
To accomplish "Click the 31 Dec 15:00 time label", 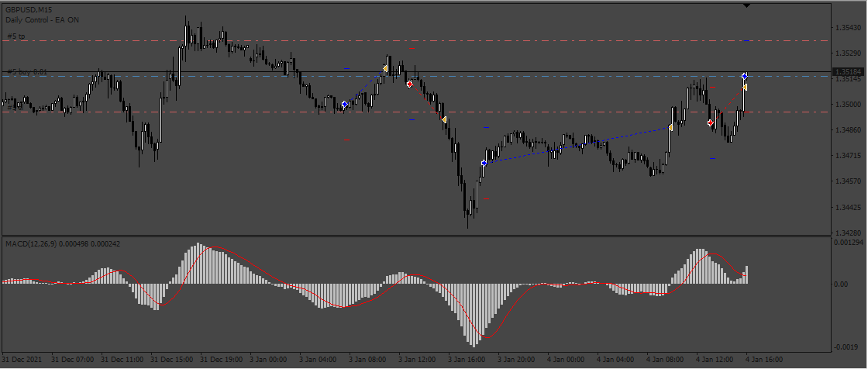I will point(171,360).
